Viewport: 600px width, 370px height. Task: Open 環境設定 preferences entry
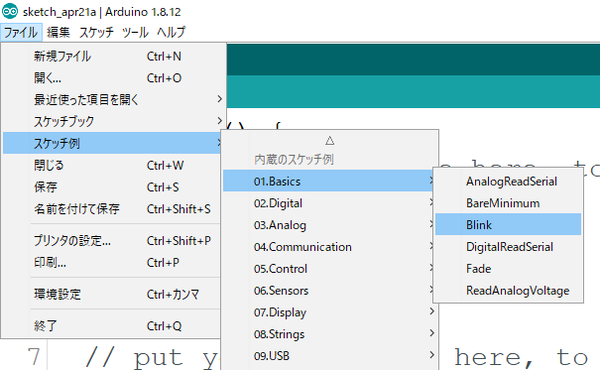point(114,294)
